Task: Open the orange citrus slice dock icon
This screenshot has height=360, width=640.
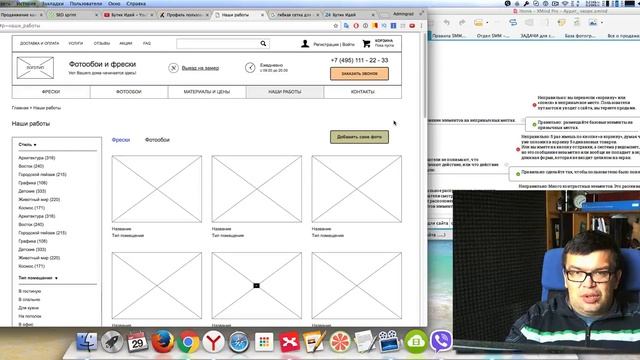Action: (x=340, y=342)
